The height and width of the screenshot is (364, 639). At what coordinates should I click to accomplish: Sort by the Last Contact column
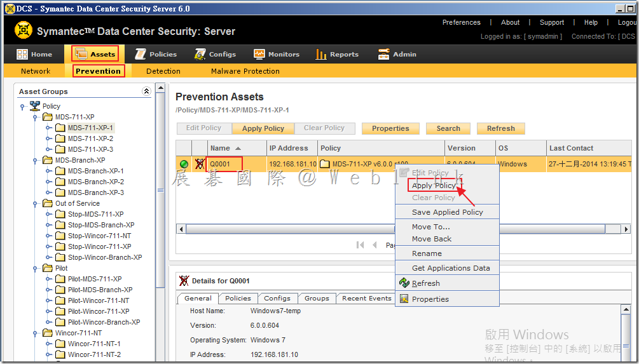click(x=589, y=148)
